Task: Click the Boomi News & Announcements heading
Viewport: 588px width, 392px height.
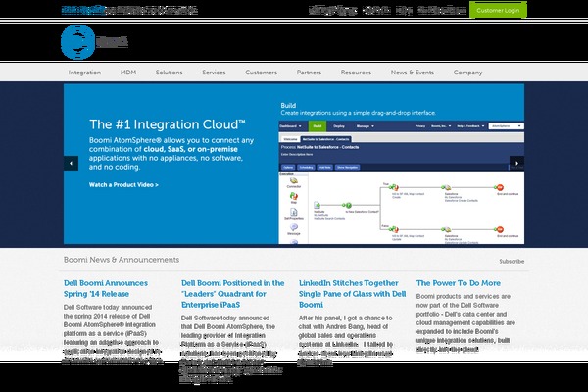Action: pyautogui.click(x=122, y=260)
